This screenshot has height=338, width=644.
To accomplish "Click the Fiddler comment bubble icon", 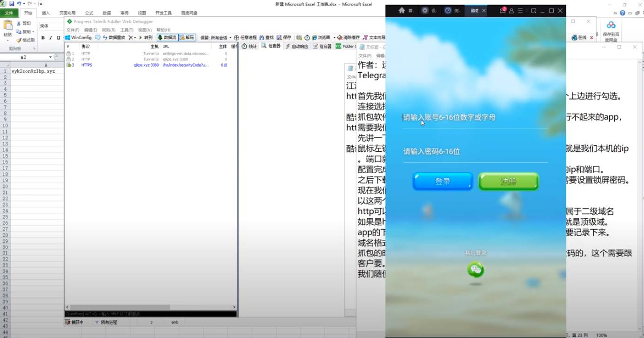I will click(x=98, y=38).
